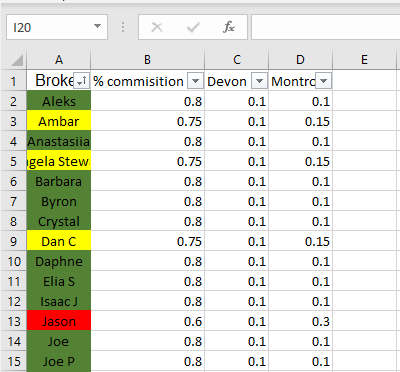Select the % commisition header cell

click(x=148, y=81)
